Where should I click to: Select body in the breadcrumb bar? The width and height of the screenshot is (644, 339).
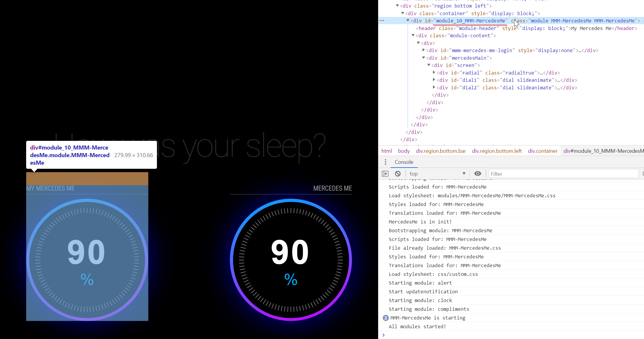(404, 151)
